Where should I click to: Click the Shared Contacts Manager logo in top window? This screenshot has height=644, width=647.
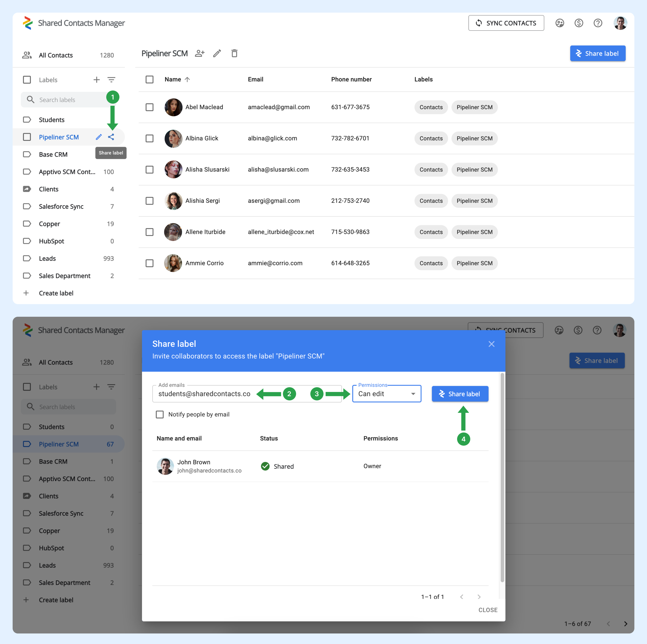coord(28,23)
